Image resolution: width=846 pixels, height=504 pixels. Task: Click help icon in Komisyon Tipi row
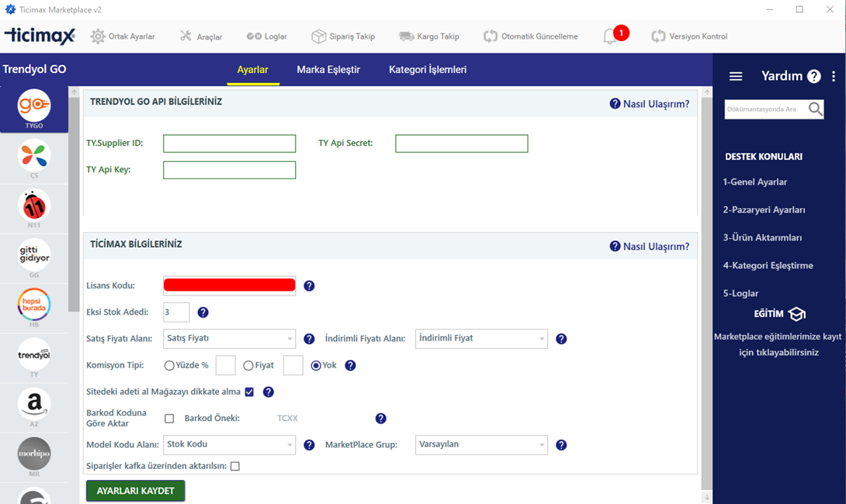click(350, 365)
